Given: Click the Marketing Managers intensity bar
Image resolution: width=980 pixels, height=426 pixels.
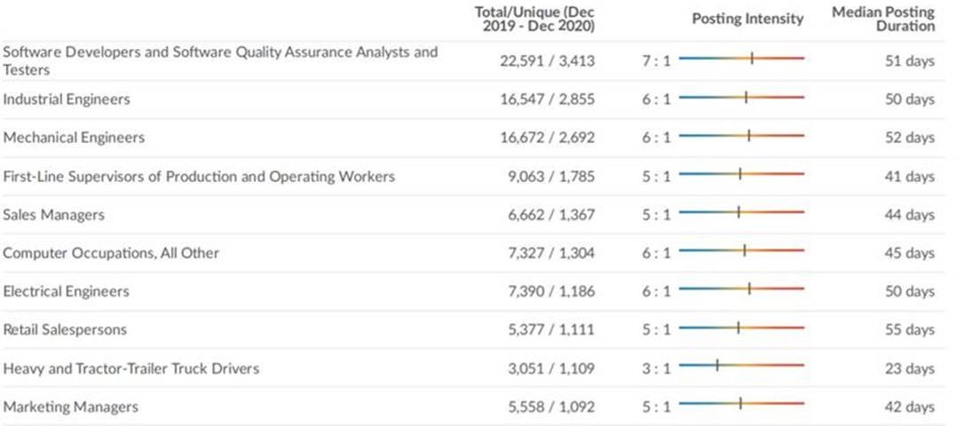Looking at the screenshot, I should pyautogui.click(x=741, y=404).
